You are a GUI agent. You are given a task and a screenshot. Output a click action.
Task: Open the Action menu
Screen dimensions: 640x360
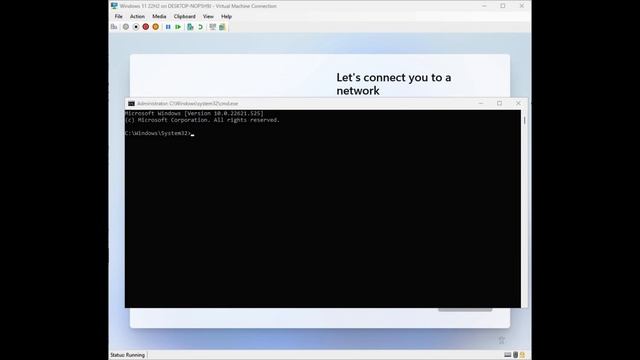137,16
